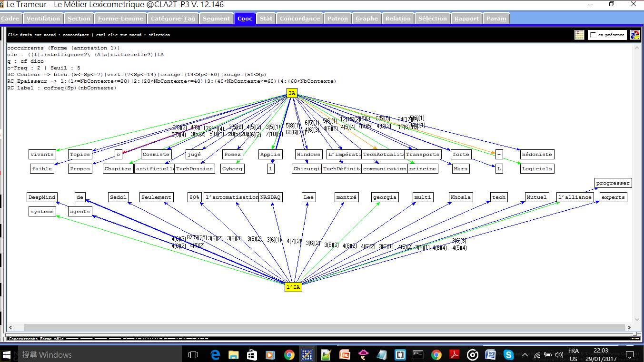Screen dimensions: 644x362
Task: Switch to the Ventilation tab
Action: (x=43, y=19)
